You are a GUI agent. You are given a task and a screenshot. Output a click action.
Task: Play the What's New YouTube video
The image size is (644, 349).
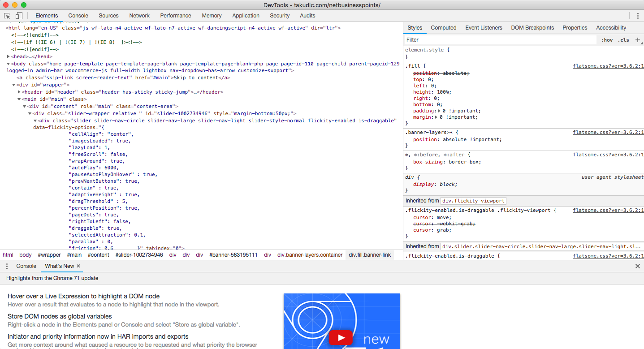[x=341, y=338]
